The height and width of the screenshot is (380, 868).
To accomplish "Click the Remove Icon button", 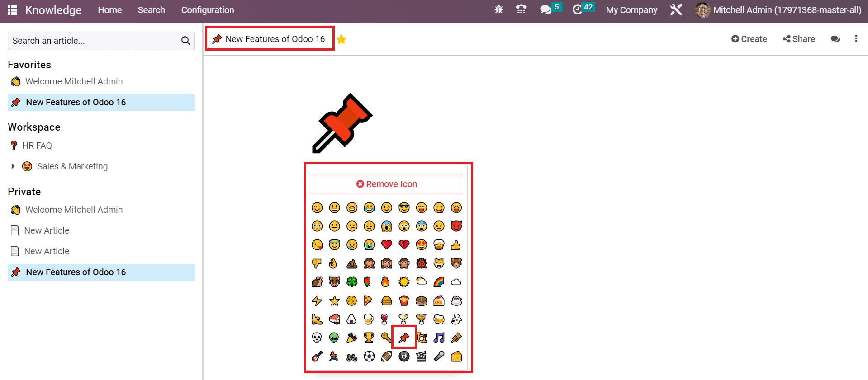I will [x=387, y=184].
